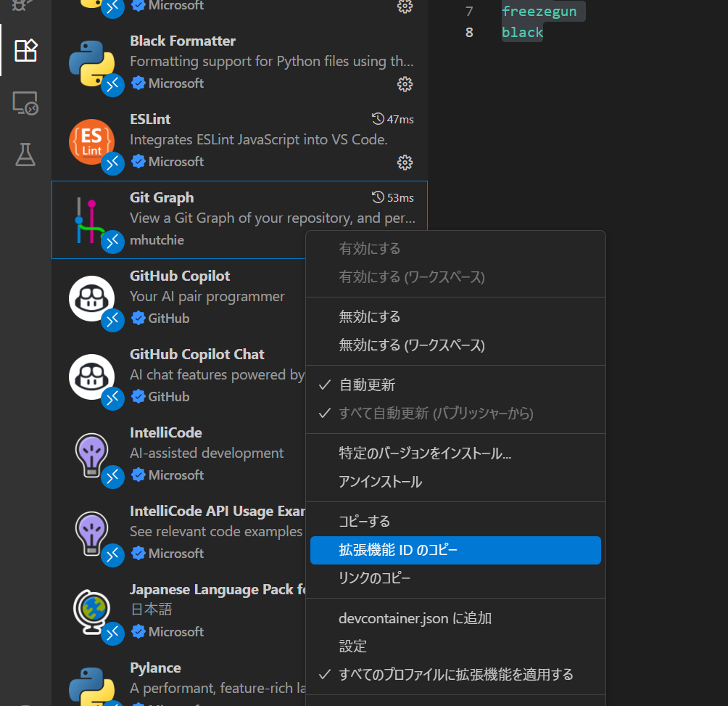Choose アンインストール in context menu
This screenshot has width=728, height=706.
coord(455,482)
